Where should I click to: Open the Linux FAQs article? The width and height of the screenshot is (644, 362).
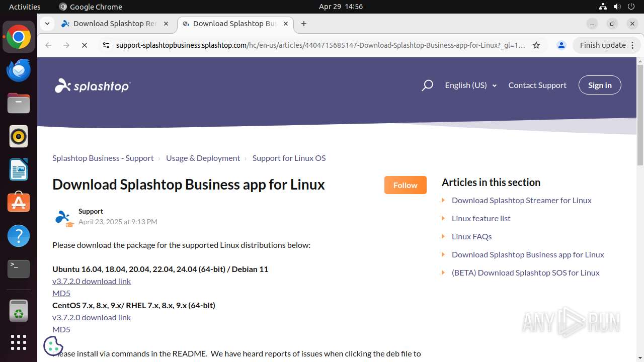click(x=472, y=236)
